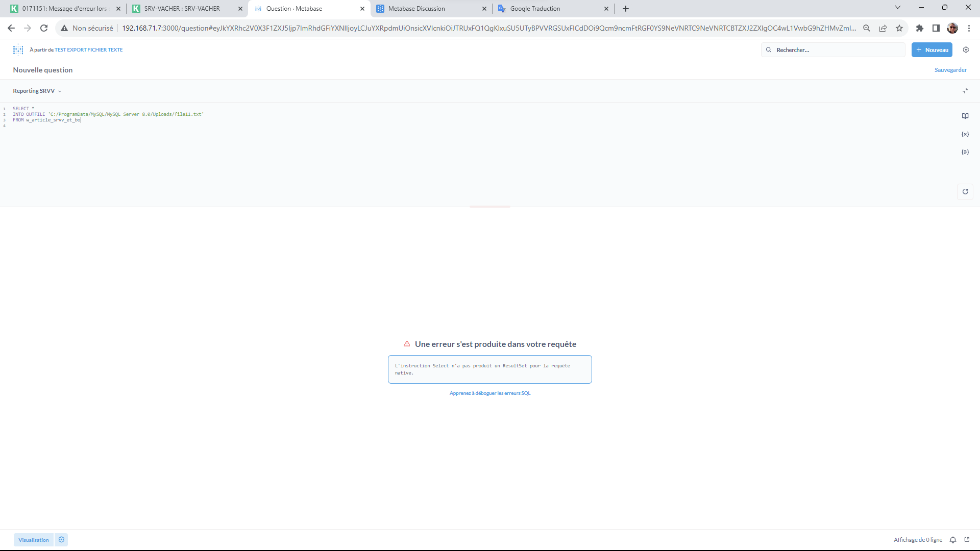This screenshot has width=980, height=551.
Task: Open the Metabase home logo
Action: point(18,49)
